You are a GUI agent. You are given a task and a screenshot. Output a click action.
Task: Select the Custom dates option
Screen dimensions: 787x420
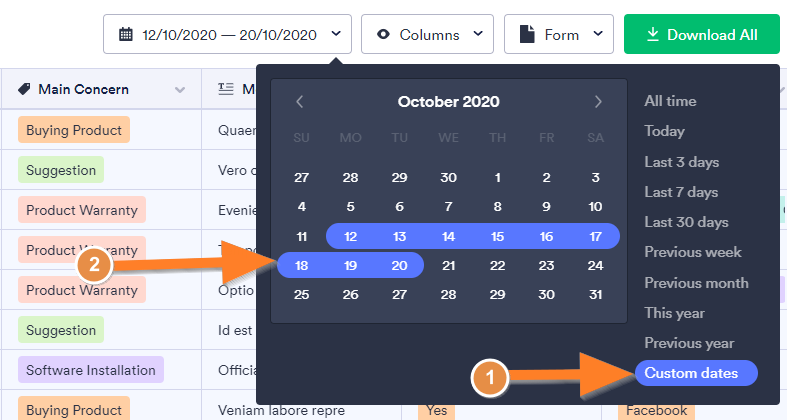[x=692, y=373]
